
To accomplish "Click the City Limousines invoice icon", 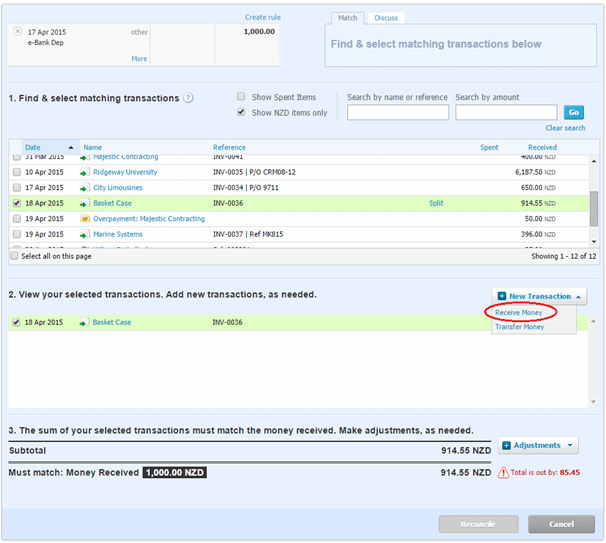I will 83,188.
